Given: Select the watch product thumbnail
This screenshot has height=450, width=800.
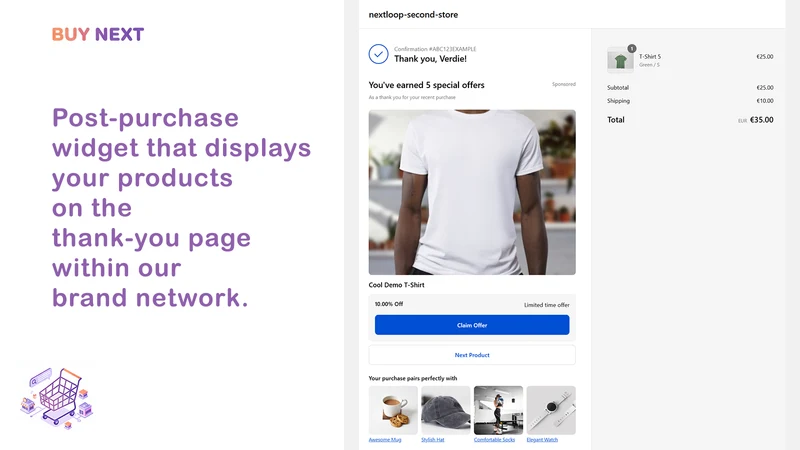Looking at the screenshot, I should point(551,410).
